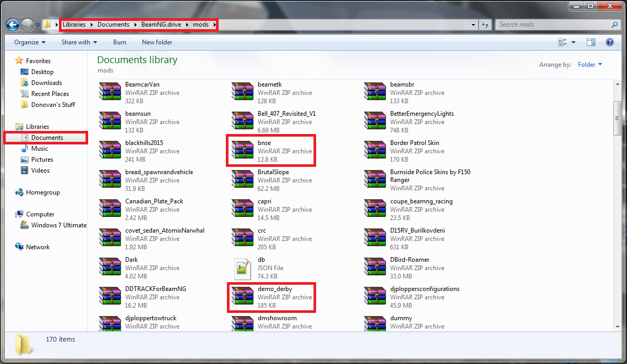The image size is (627, 364).
Task: Open Downloads in the navigation pane
Action: (x=46, y=83)
